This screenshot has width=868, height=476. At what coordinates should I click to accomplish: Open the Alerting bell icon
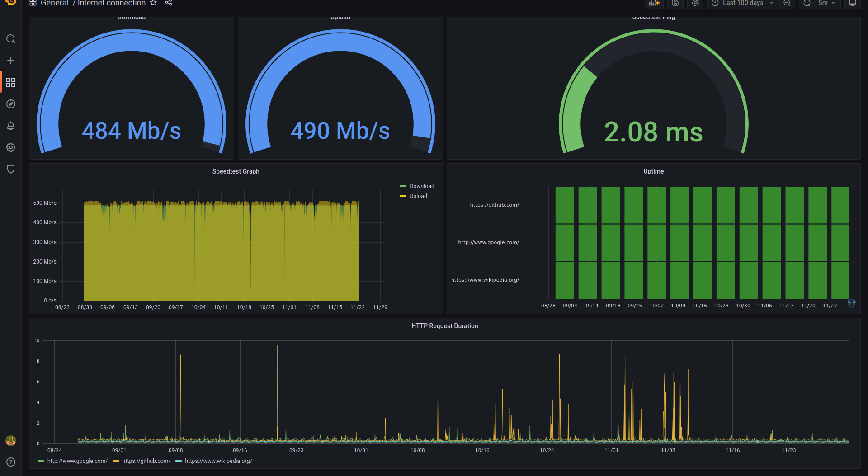pos(11,126)
